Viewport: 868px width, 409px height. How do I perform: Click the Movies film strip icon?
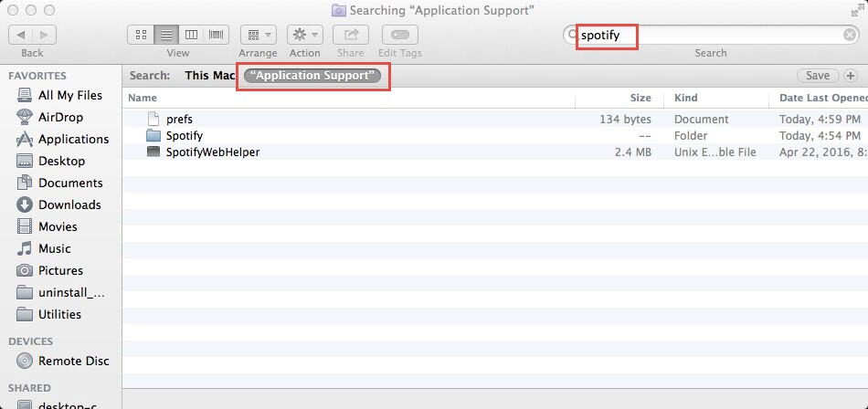coord(25,226)
